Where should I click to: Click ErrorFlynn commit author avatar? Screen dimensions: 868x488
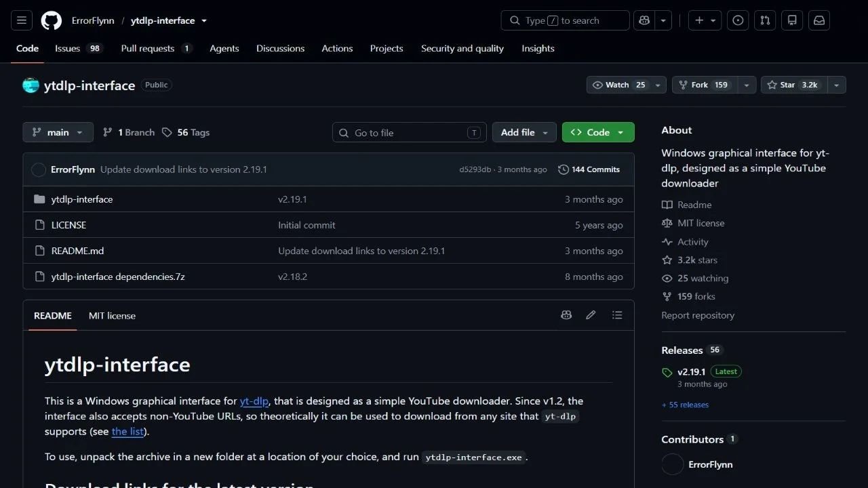pos(39,169)
